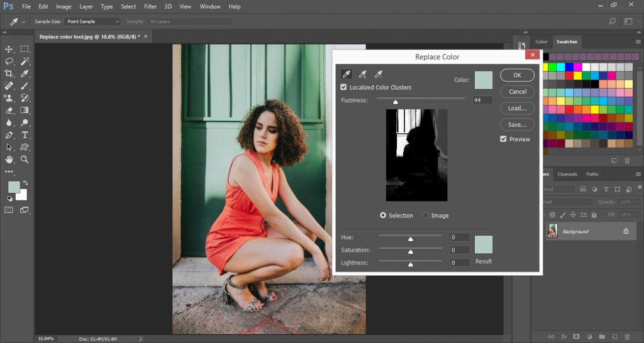Pick the first eyedropper in Replace Color dialog
This screenshot has height=343, width=644.
click(x=347, y=74)
